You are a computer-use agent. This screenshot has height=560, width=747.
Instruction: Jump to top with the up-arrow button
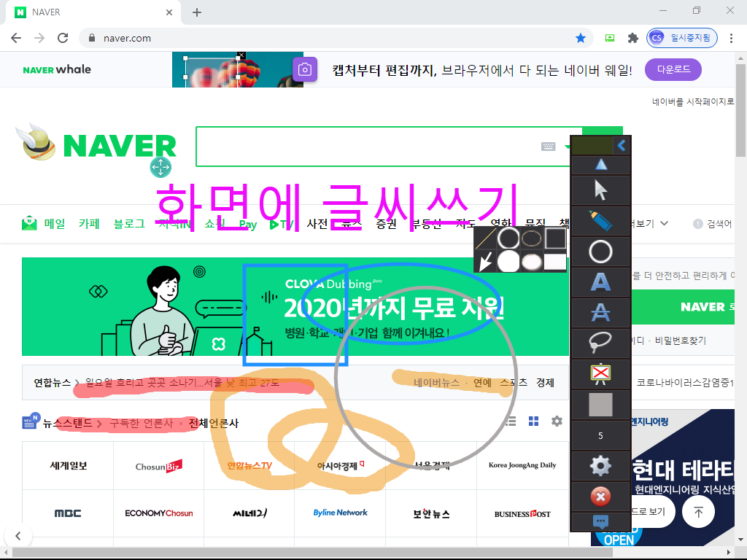[x=698, y=512]
